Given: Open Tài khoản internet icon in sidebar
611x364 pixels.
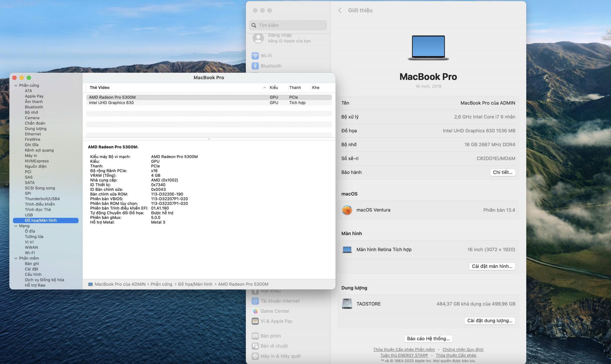Looking at the screenshot, I should pyautogui.click(x=255, y=301).
